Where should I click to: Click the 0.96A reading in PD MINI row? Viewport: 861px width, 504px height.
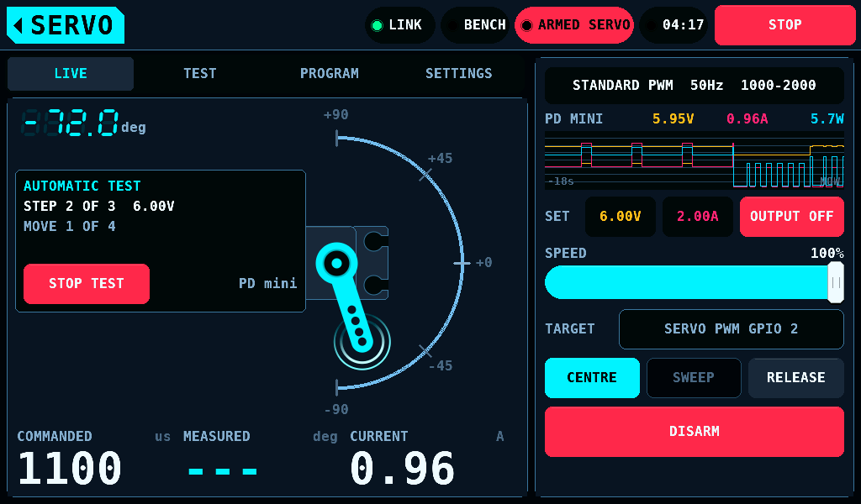747,119
